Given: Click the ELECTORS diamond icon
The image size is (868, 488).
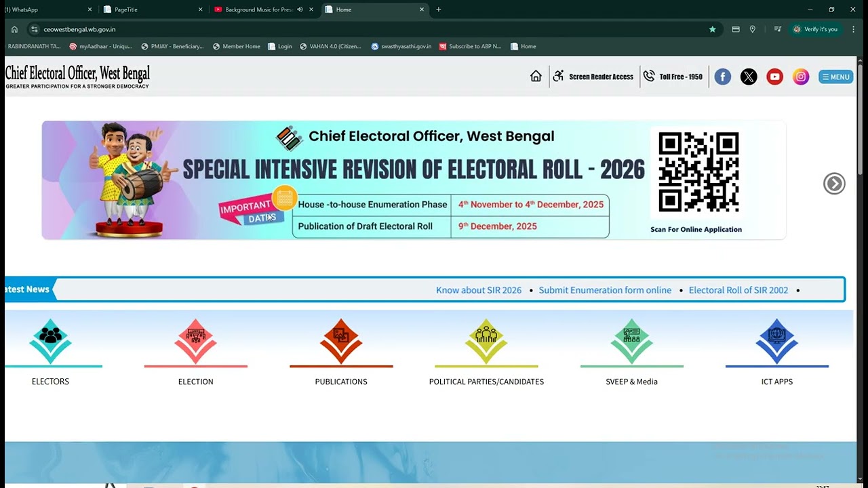Looking at the screenshot, I should tap(50, 340).
